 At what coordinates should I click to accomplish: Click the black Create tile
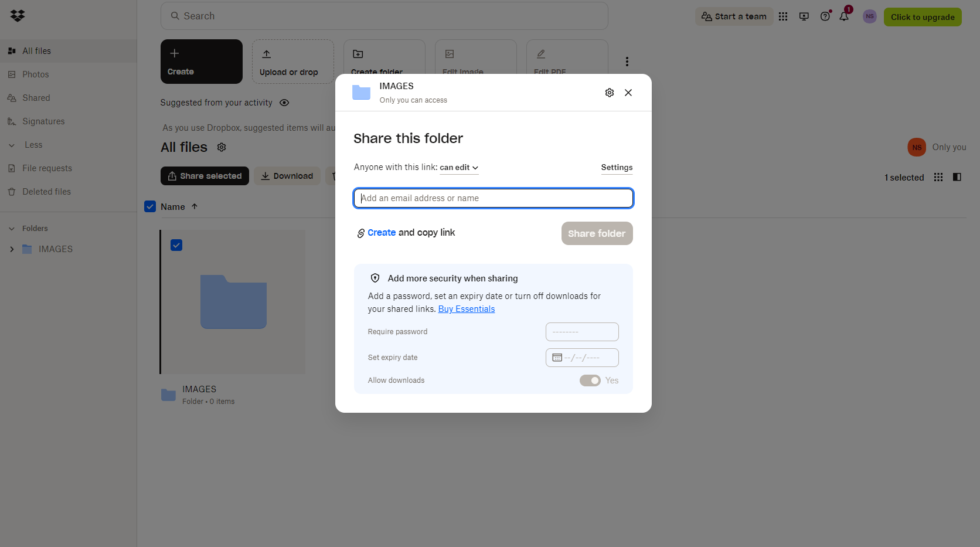click(202, 62)
